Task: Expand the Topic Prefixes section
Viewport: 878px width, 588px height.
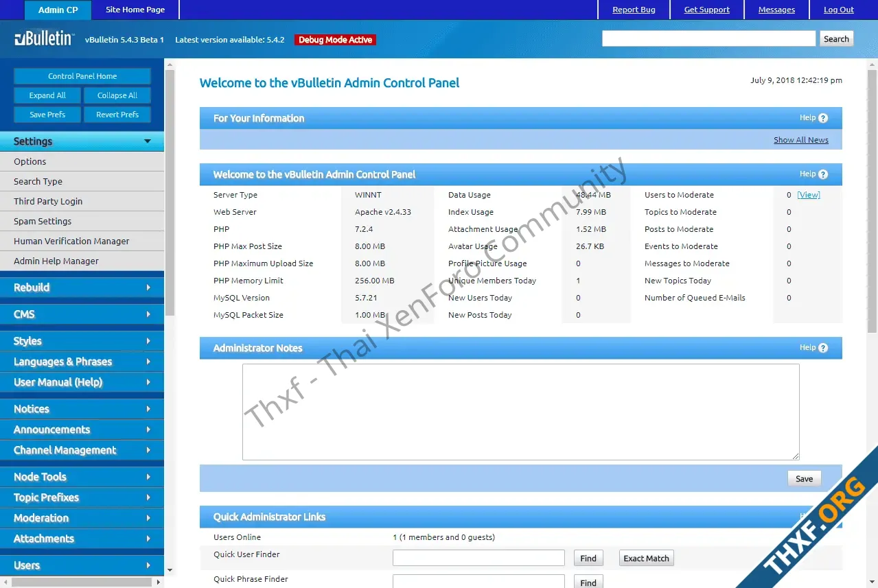Action: (x=82, y=497)
